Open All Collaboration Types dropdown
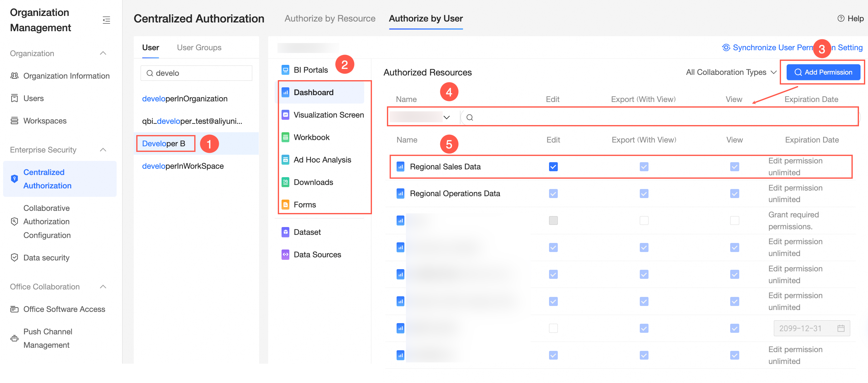This screenshot has width=868, height=383. (731, 72)
